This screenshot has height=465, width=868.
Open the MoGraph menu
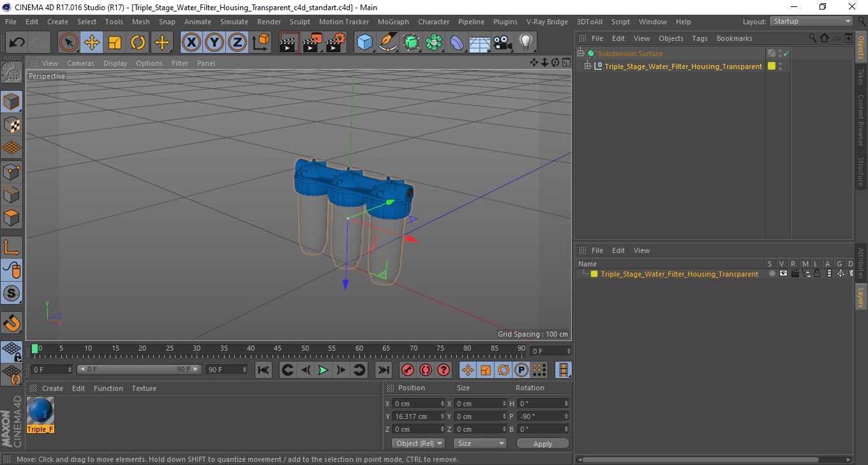tap(393, 22)
